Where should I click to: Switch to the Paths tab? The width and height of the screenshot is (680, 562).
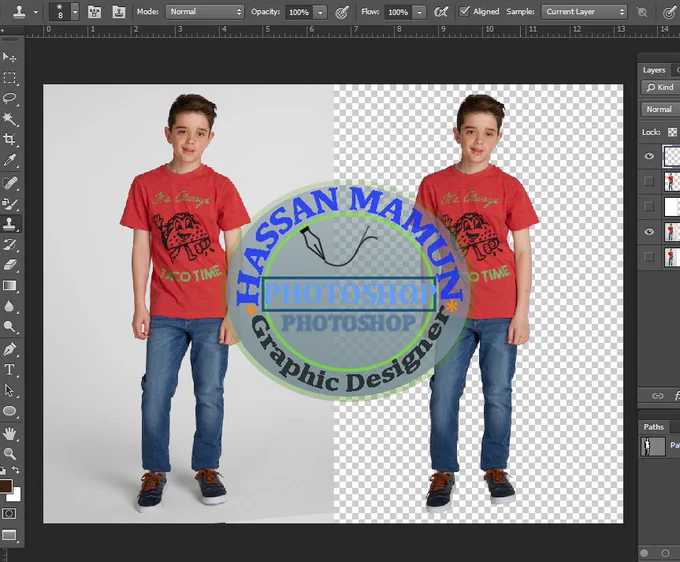tap(654, 427)
